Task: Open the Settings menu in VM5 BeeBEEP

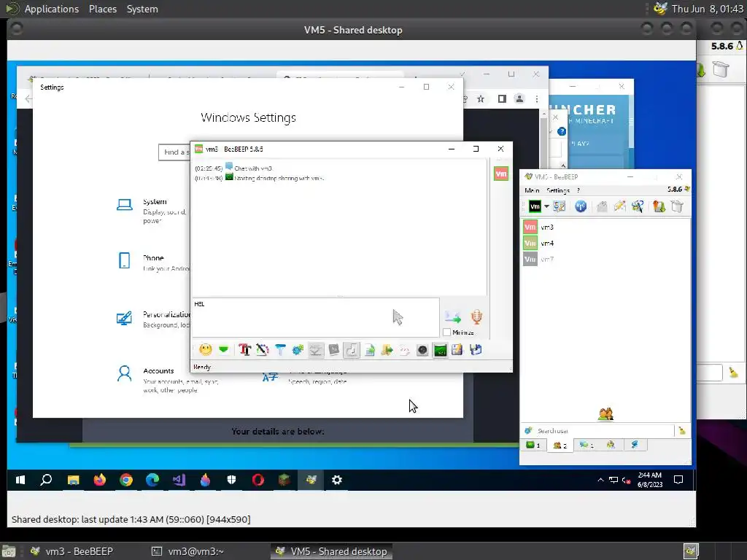Action: pos(558,190)
